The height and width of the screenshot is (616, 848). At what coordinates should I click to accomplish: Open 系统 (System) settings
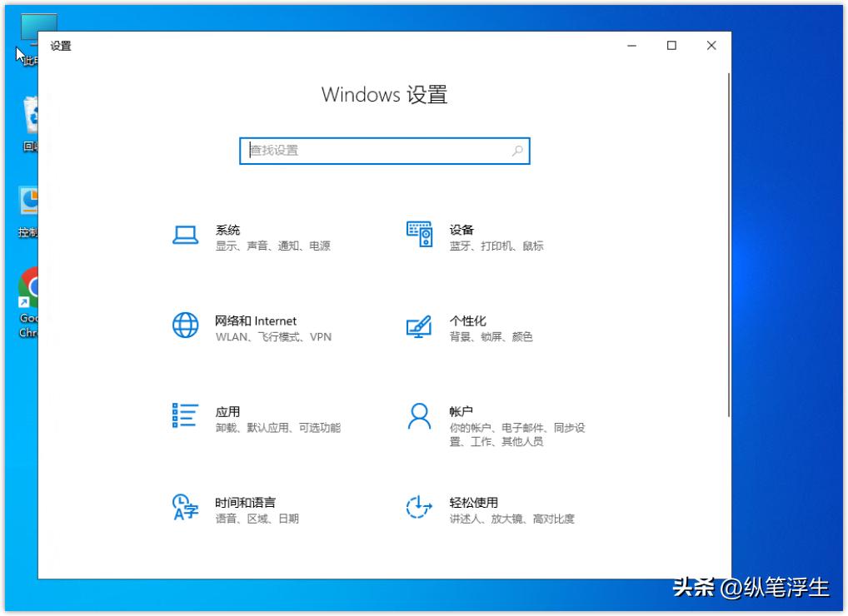coord(225,236)
